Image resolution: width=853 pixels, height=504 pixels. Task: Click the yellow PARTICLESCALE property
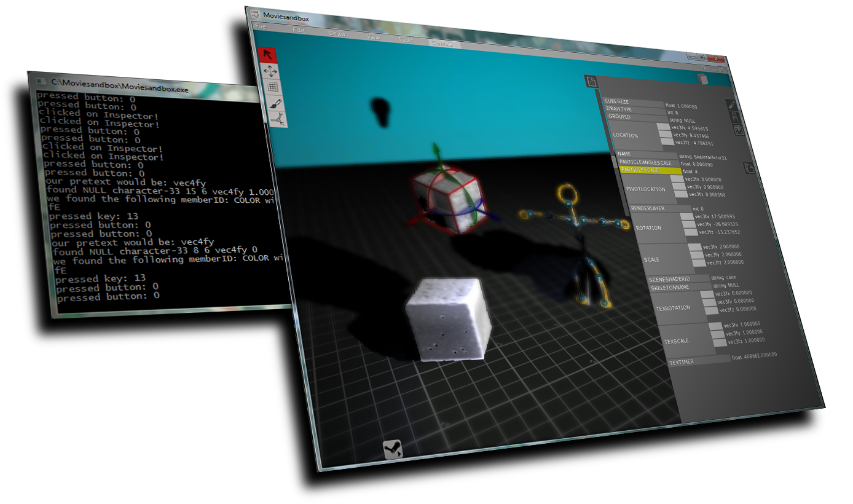tap(651, 170)
